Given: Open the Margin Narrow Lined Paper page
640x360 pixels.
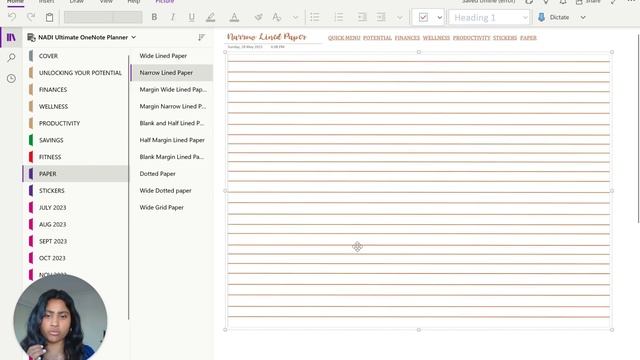Looking at the screenshot, I should coord(172,107).
